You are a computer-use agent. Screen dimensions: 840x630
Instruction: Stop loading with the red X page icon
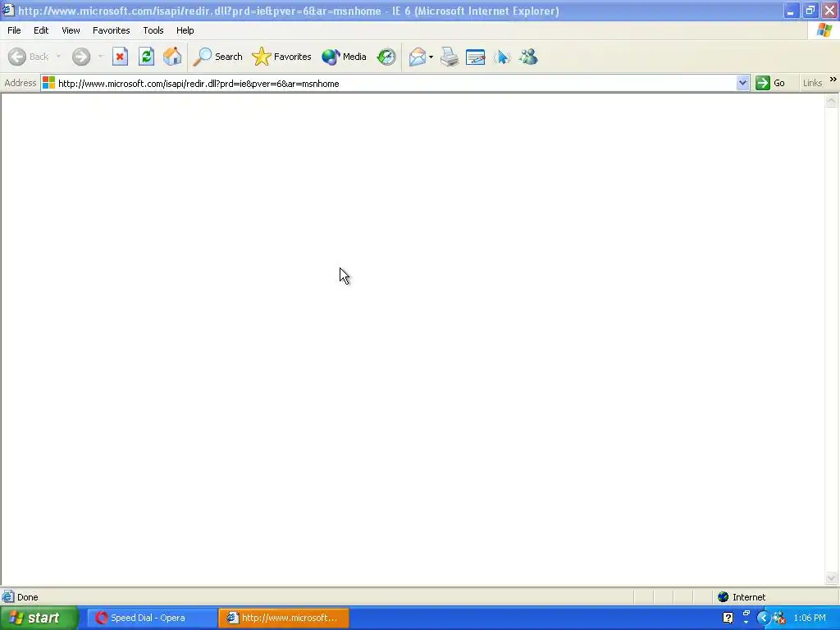pos(120,57)
